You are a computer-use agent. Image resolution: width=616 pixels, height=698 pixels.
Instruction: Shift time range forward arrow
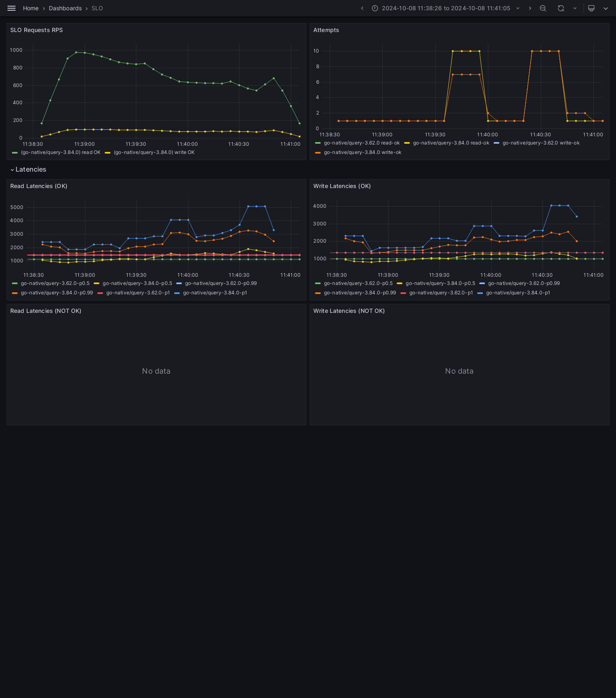tap(530, 8)
